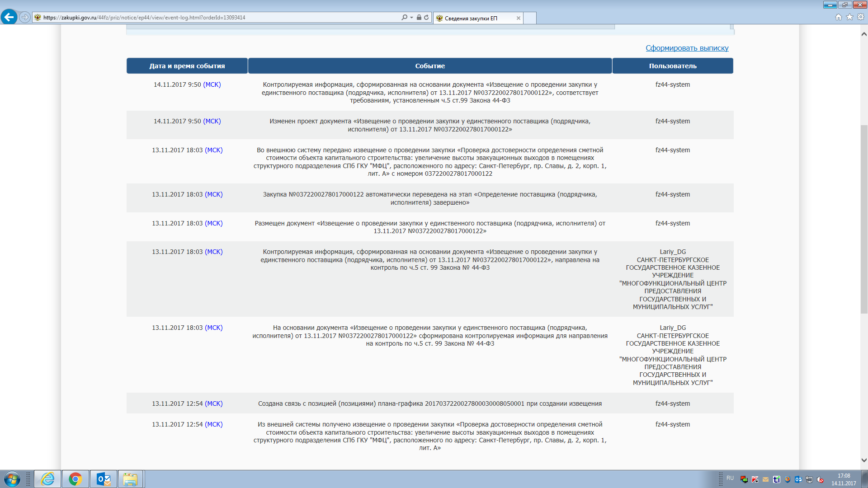
Task: Click the Сформировать выписку link
Action: pyautogui.click(x=687, y=48)
